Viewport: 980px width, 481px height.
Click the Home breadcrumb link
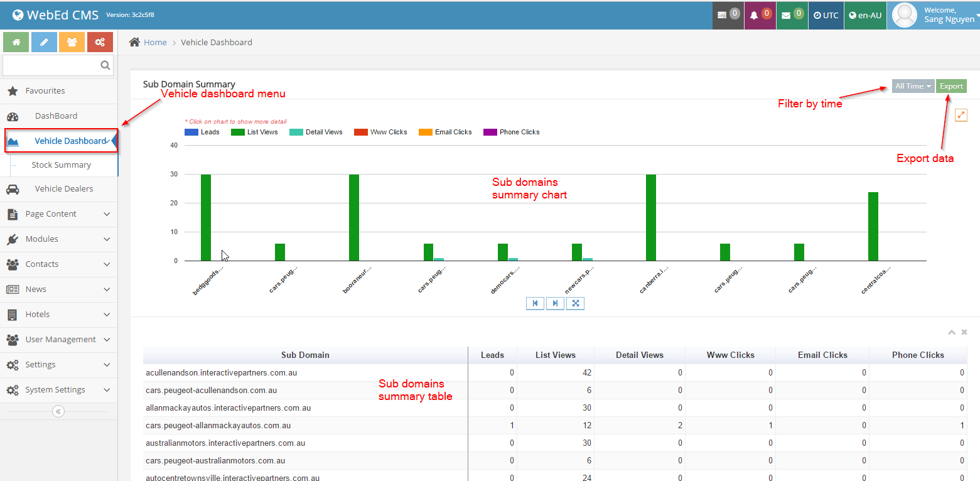point(154,43)
